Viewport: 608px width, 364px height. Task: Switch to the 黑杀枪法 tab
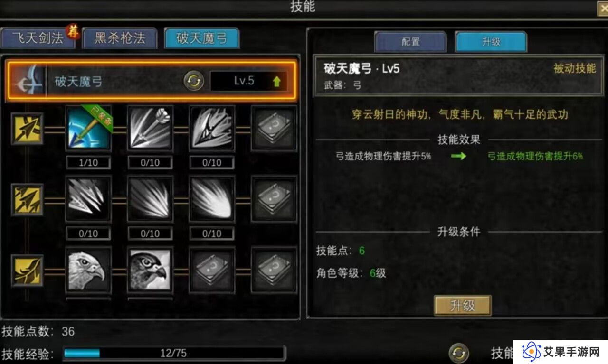click(x=120, y=38)
